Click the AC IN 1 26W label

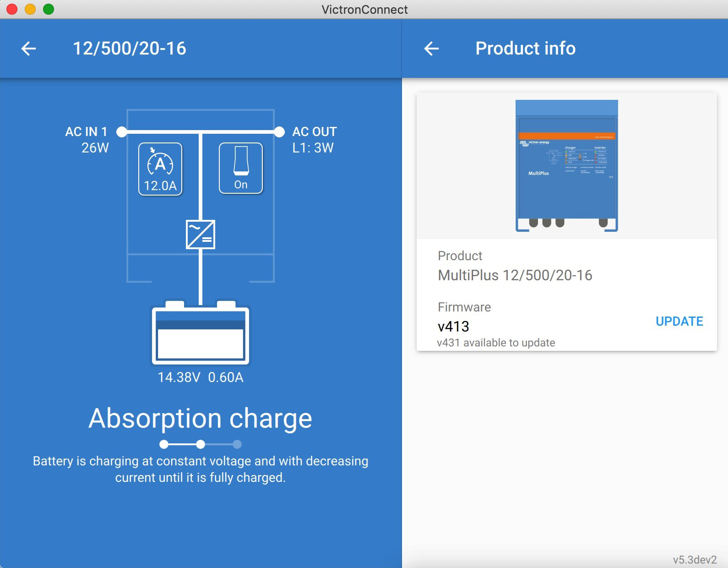tap(87, 140)
